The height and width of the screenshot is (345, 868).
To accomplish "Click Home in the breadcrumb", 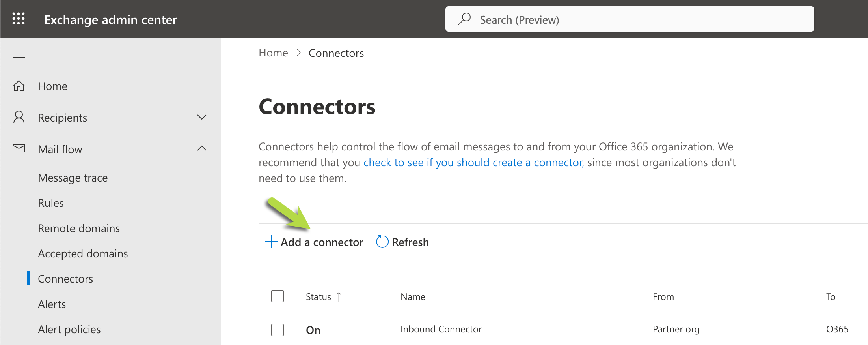I will pos(273,52).
